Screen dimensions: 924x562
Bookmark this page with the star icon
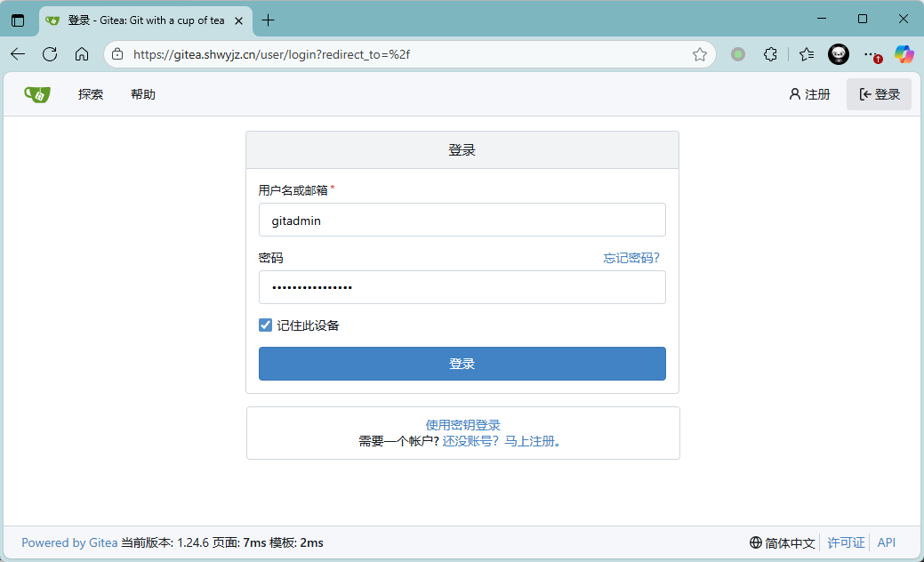700,54
